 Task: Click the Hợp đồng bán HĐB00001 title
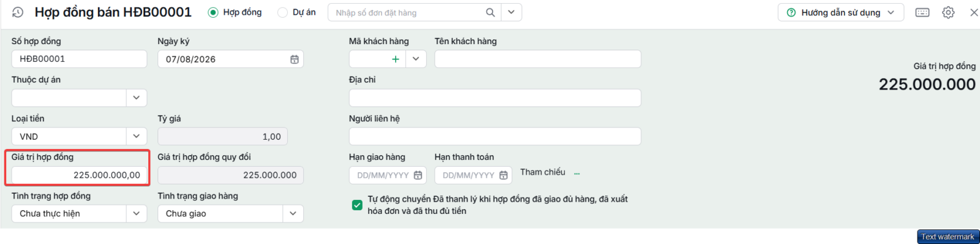(113, 12)
